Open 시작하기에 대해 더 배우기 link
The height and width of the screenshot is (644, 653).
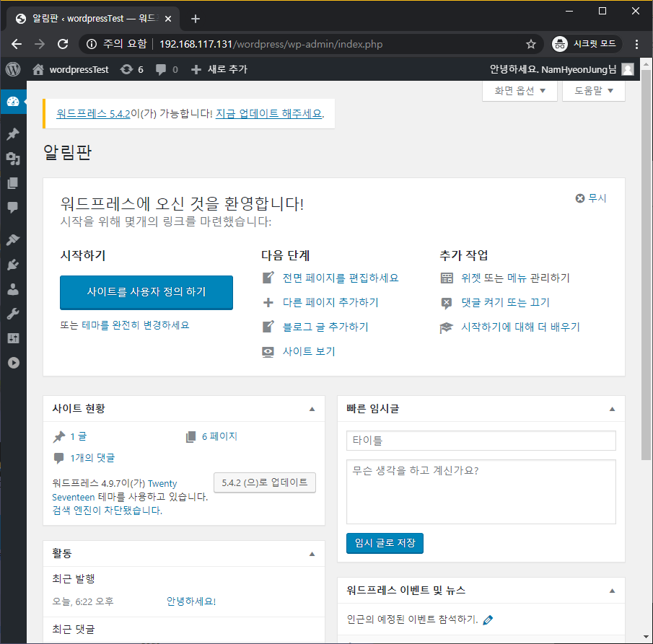tap(520, 327)
